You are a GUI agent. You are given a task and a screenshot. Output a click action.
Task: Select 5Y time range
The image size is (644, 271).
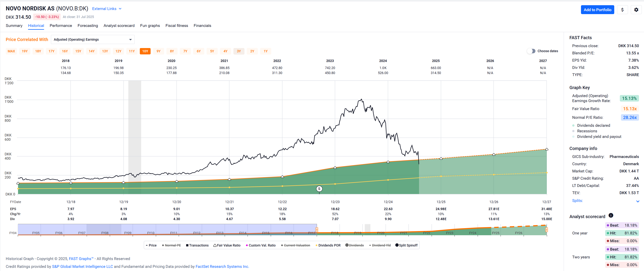212,51
